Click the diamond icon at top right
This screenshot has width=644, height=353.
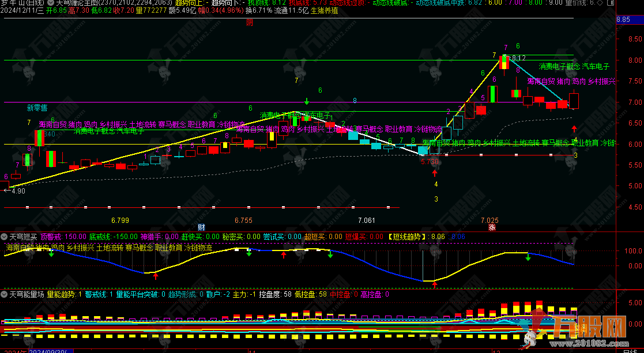600,2
